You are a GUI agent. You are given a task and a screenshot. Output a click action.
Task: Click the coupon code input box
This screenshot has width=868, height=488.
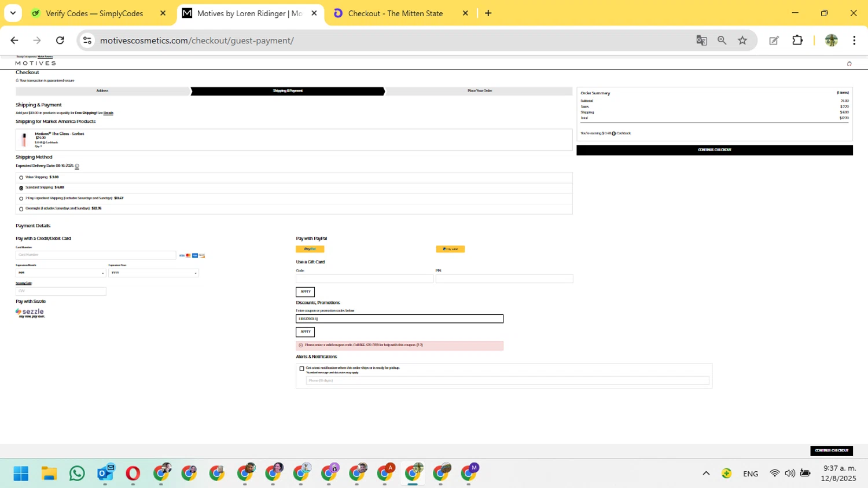(x=400, y=319)
